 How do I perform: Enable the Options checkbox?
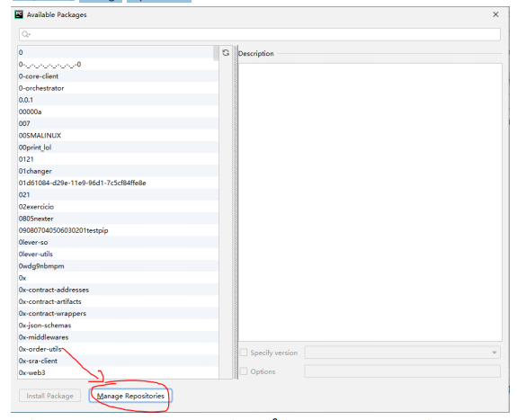(244, 371)
